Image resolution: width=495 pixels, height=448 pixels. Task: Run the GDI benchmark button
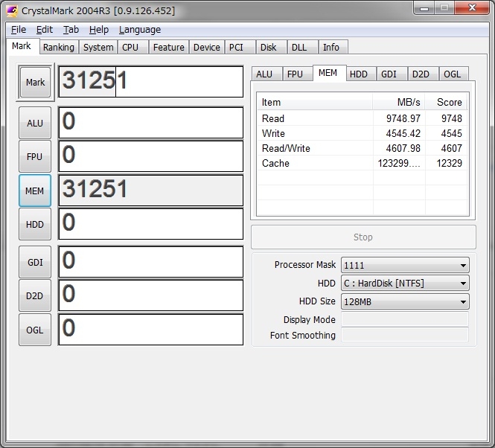coord(35,262)
